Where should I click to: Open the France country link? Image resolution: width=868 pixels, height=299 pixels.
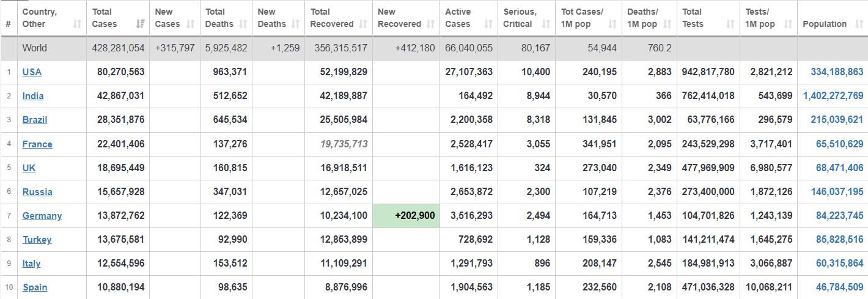coord(37,144)
